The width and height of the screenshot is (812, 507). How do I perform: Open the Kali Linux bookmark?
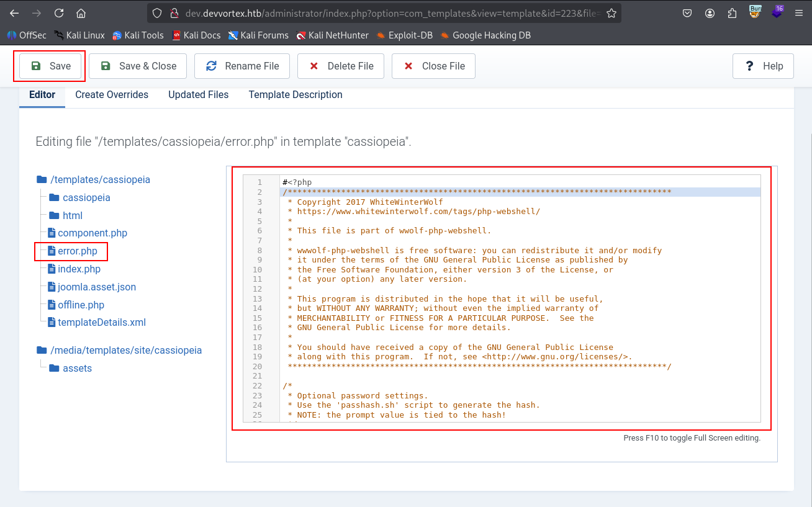point(79,35)
